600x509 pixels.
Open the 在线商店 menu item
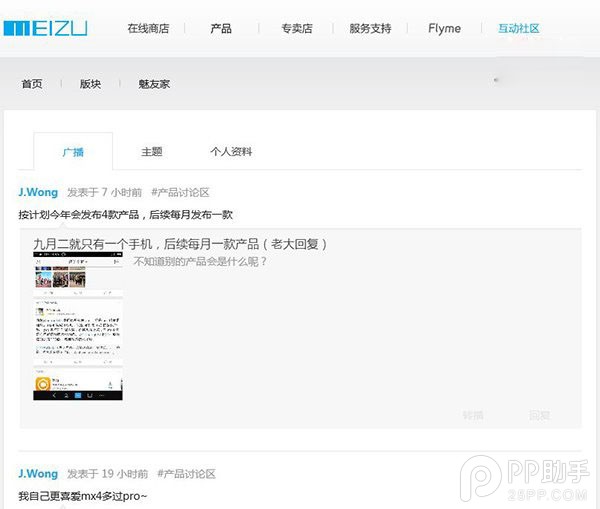click(148, 28)
